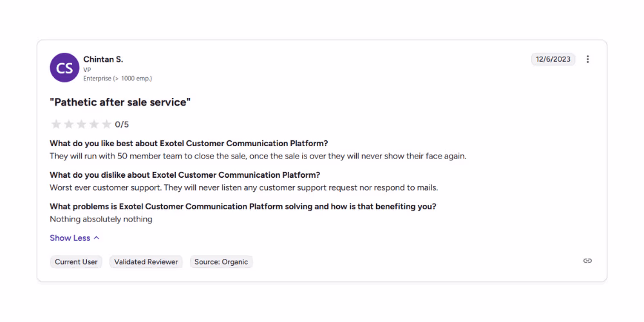Click the Enterprise company size label
Screen dimensions: 644x322
(x=117, y=79)
